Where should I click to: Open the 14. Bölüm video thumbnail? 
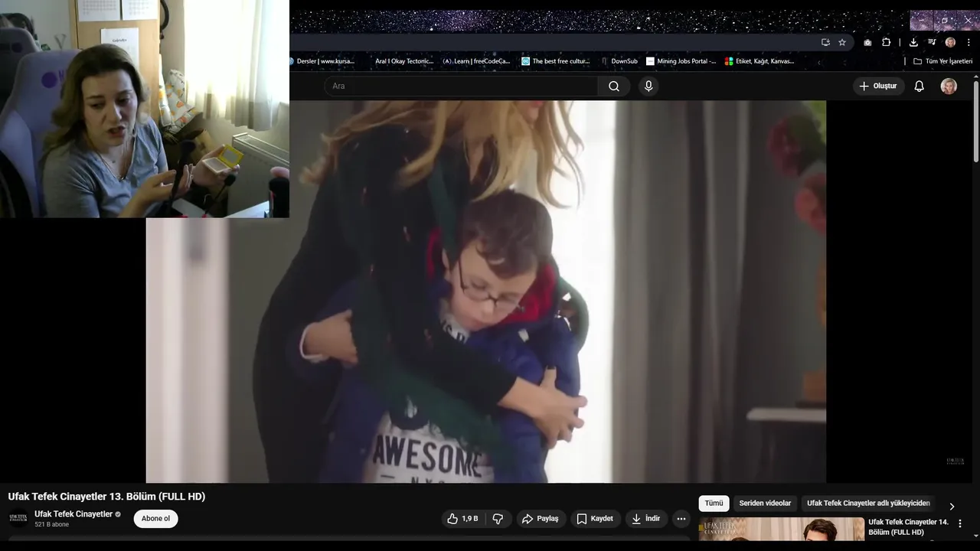tap(781, 530)
